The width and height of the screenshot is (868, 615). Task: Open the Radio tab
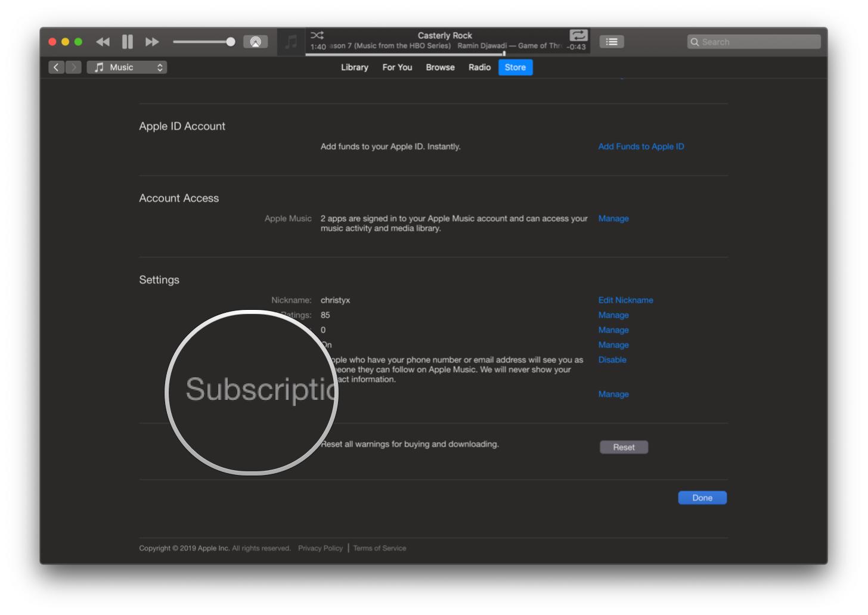click(x=479, y=67)
